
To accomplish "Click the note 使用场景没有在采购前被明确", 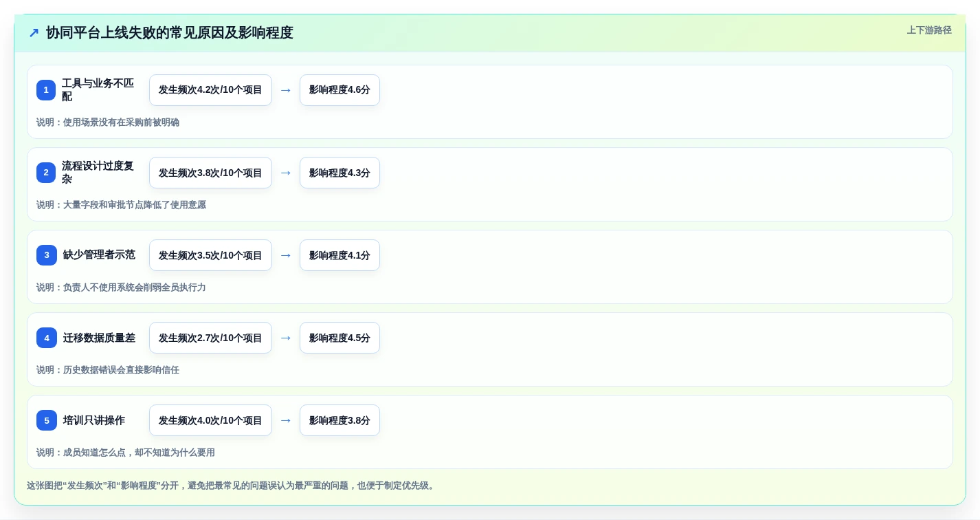I will click(x=121, y=122).
